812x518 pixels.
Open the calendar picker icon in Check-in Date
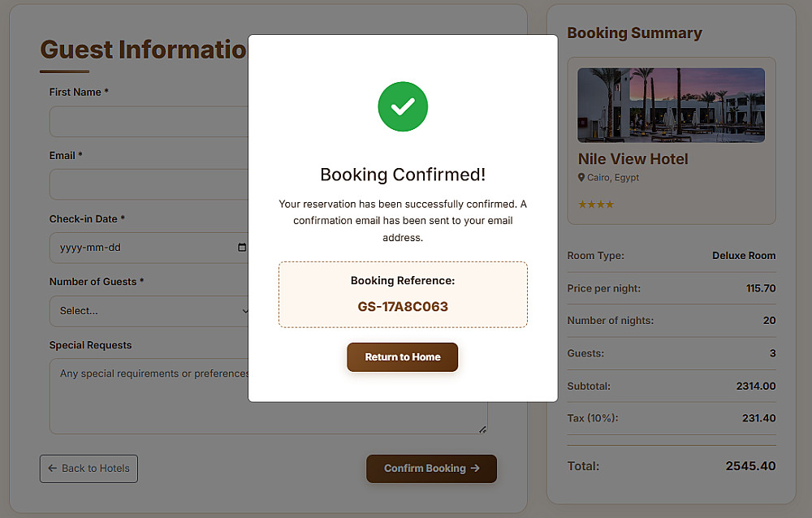pyautogui.click(x=242, y=247)
